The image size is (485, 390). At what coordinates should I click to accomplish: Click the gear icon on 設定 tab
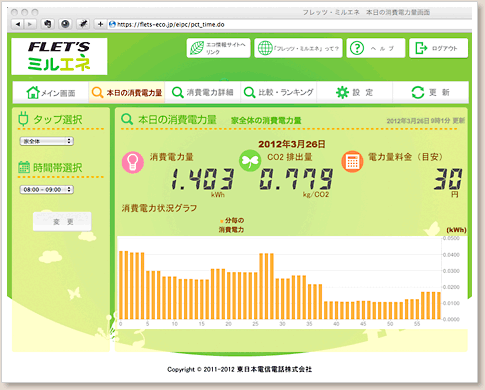tap(342, 92)
